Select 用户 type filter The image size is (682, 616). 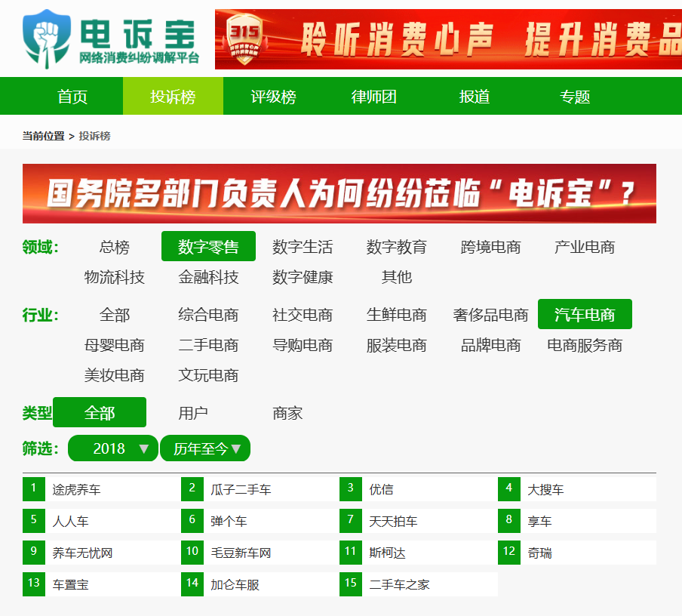click(193, 413)
